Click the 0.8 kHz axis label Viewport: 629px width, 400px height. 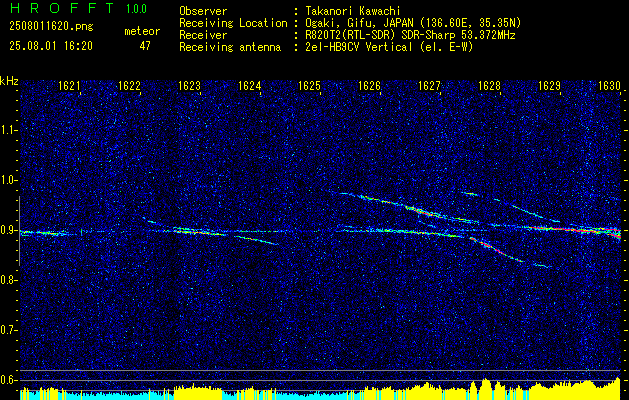click(x=9, y=280)
